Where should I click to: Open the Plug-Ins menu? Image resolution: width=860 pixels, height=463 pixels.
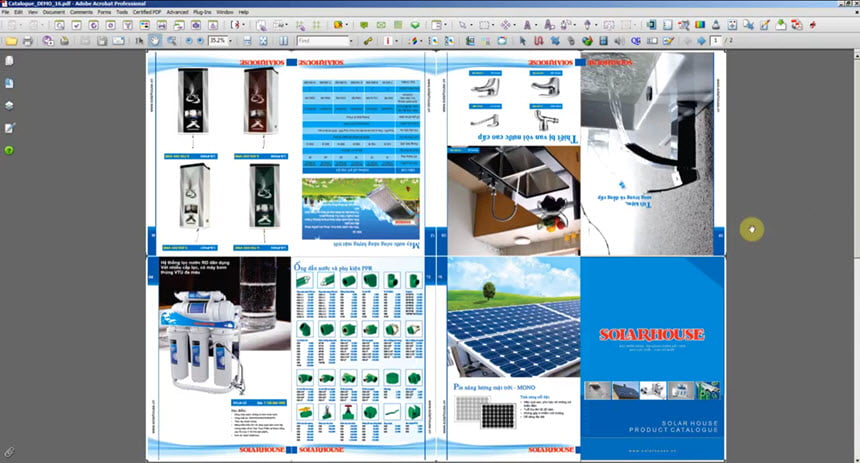tap(202, 12)
